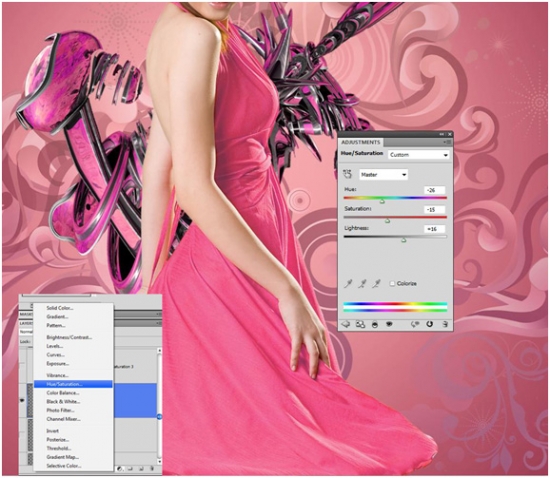Enable the Colorize checkbox
Screen dimensions: 550x478
(x=392, y=283)
